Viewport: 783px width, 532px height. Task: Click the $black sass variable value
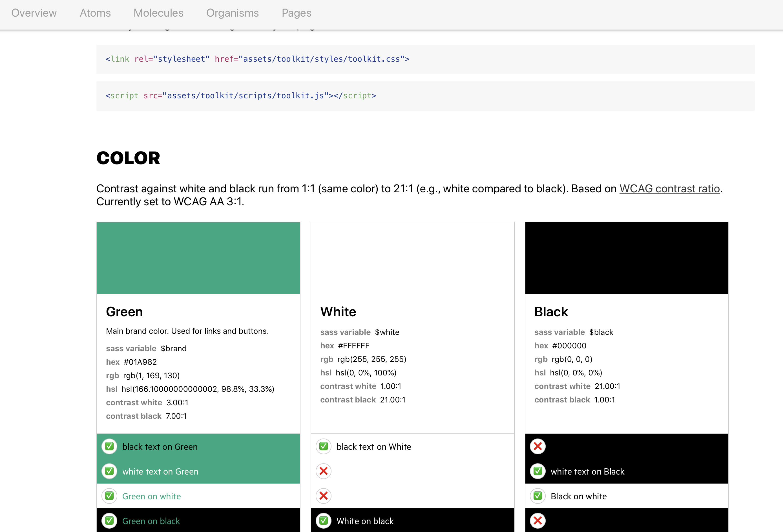click(601, 332)
